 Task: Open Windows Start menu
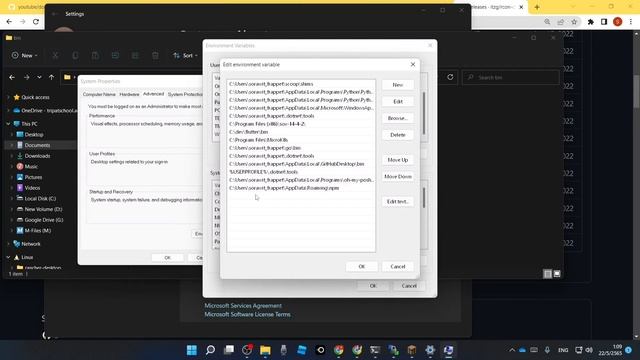click(x=191, y=350)
